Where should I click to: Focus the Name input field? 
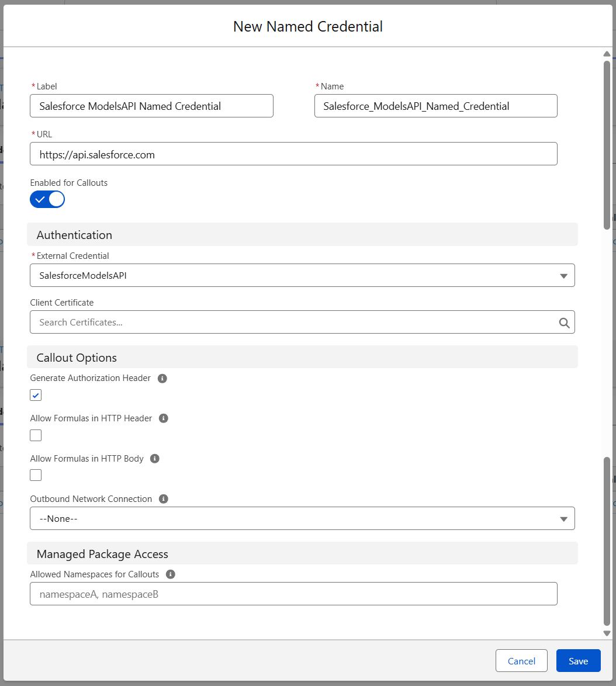pos(436,106)
